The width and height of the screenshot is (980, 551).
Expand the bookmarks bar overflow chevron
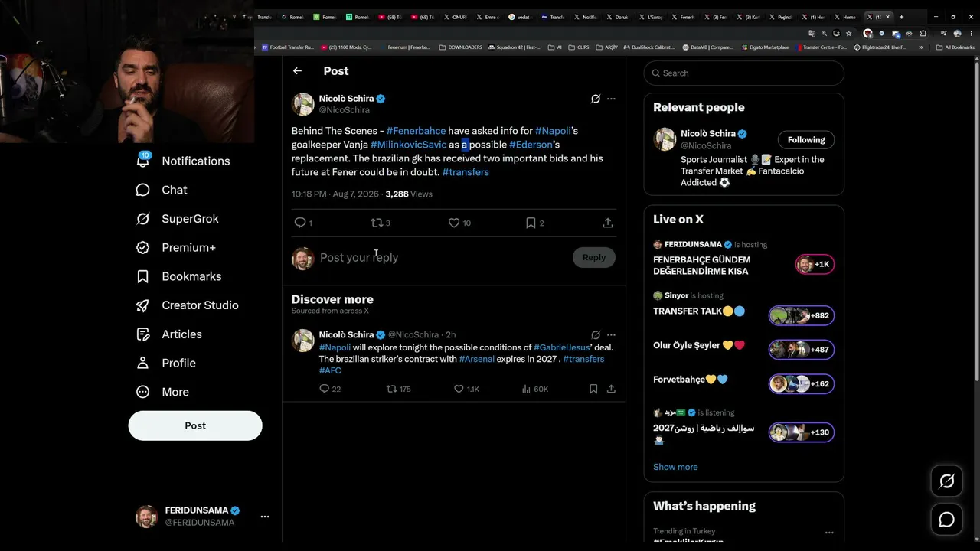click(x=921, y=47)
